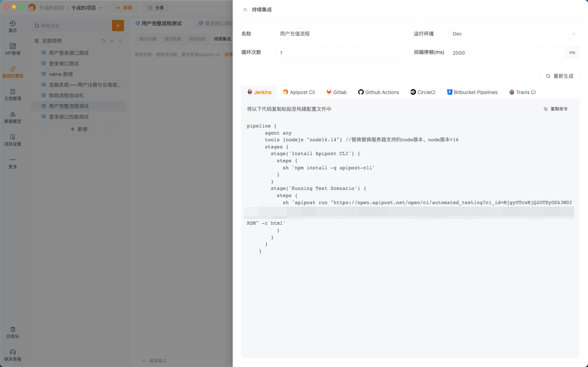Click the 循环次数 input field
This screenshot has width=588, height=367.
[x=341, y=53]
